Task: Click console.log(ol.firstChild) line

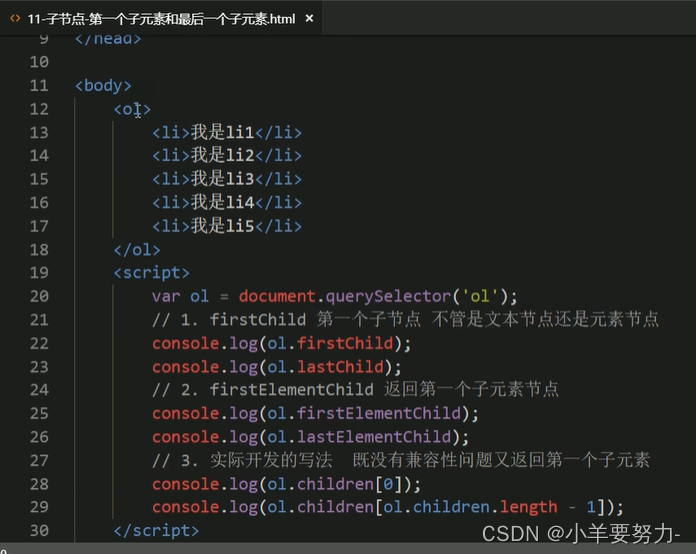Action: [x=281, y=344]
